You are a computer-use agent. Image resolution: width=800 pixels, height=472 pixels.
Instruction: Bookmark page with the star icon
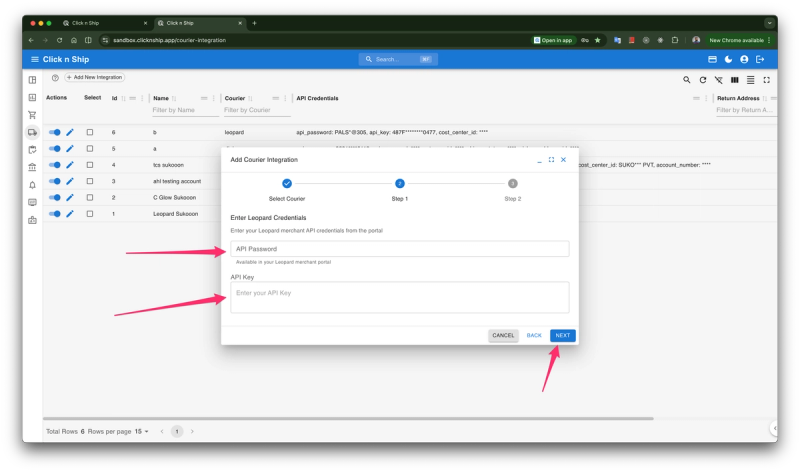click(597, 40)
